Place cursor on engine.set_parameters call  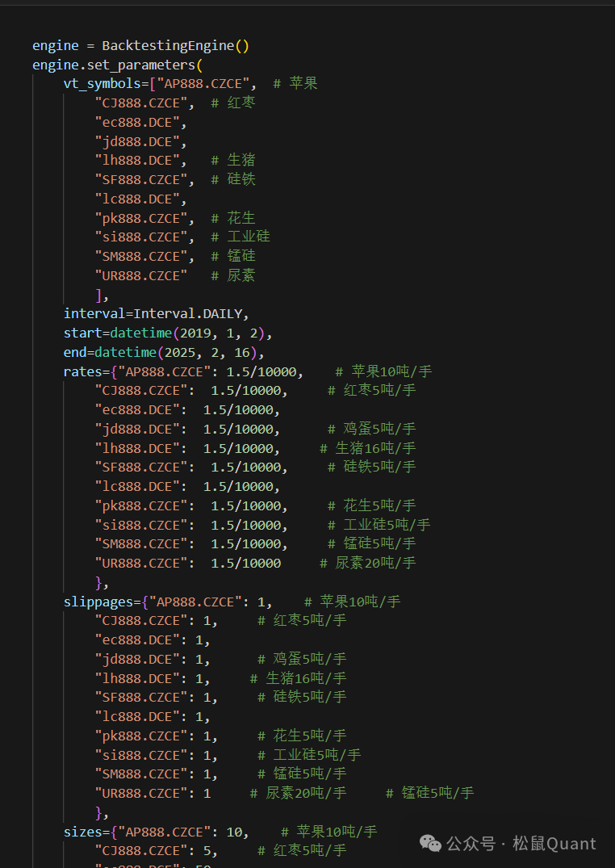pyautogui.click(x=113, y=65)
